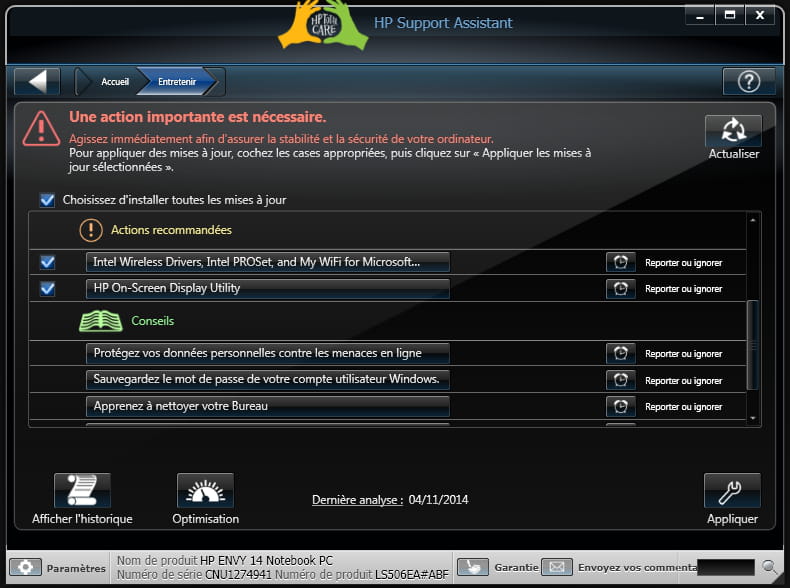Open the Garantie item in status bar
This screenshot has width=790, height=588.
[499, 567]
